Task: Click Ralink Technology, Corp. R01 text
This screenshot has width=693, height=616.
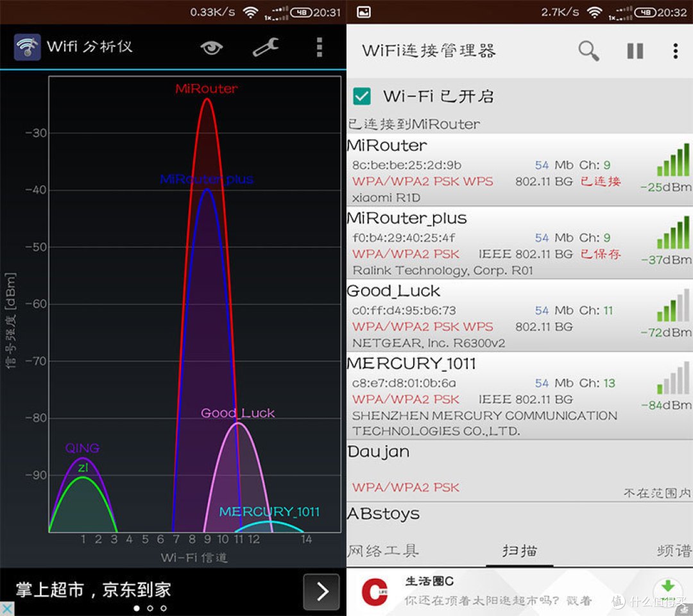Action: tap(442, 270)
